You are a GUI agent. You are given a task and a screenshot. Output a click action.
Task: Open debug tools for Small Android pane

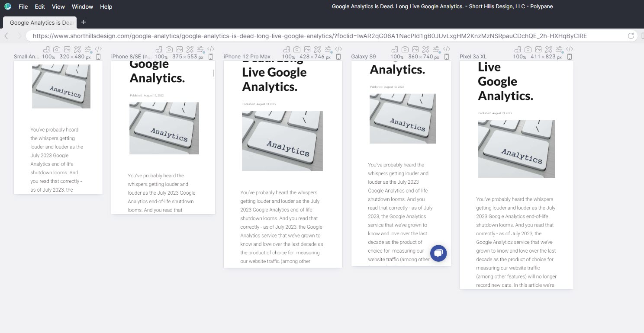77,49
